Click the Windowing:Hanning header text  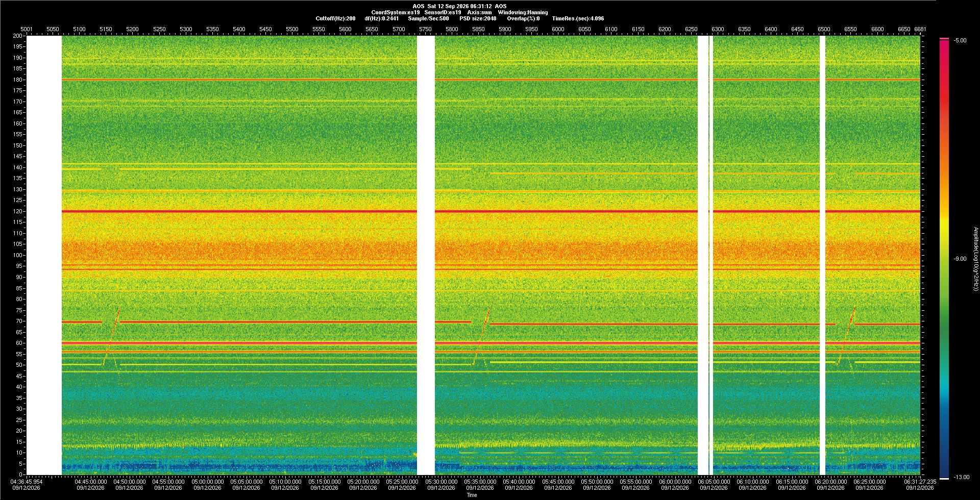click(523, 12)
